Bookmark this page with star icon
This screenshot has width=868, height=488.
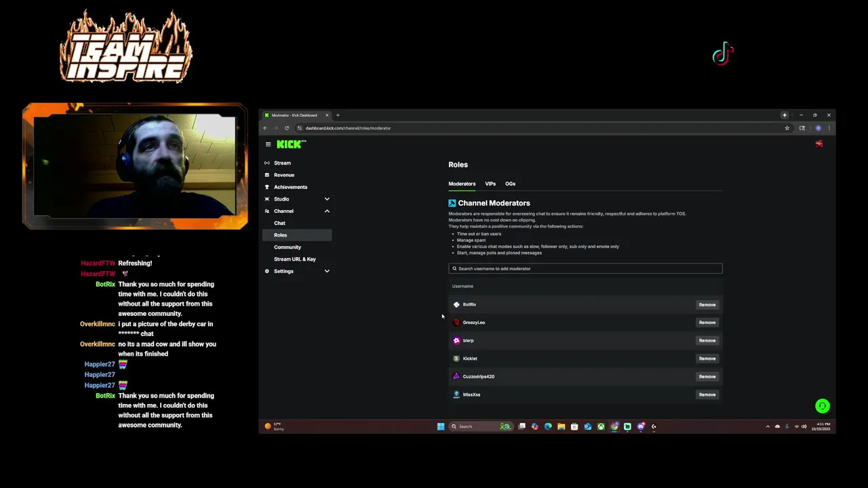787,128
